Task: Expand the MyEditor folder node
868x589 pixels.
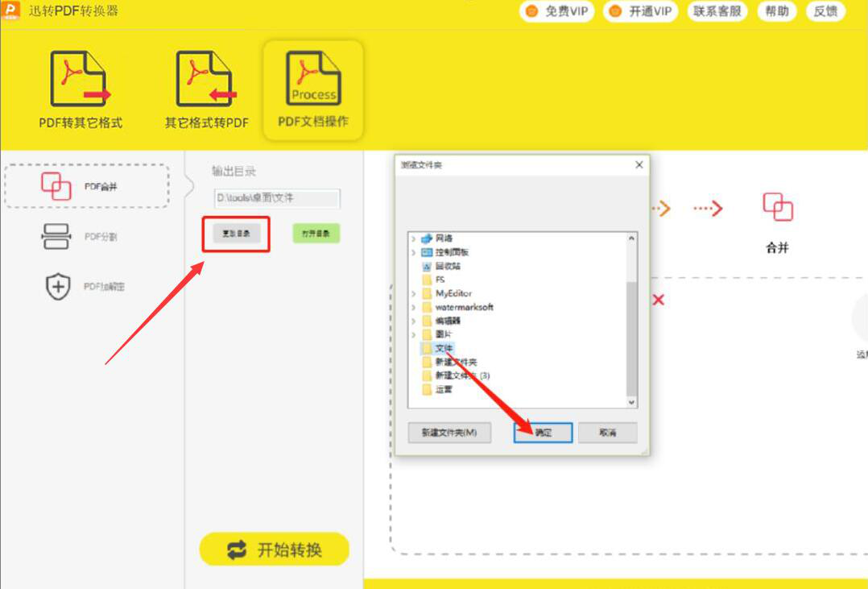Action: [413, 293]
